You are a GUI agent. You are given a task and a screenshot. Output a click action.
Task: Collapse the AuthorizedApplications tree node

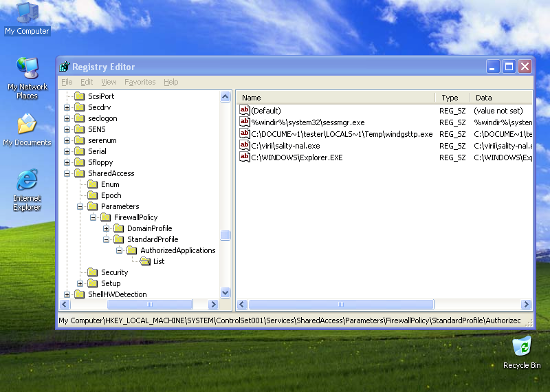[x=119, y=250]
